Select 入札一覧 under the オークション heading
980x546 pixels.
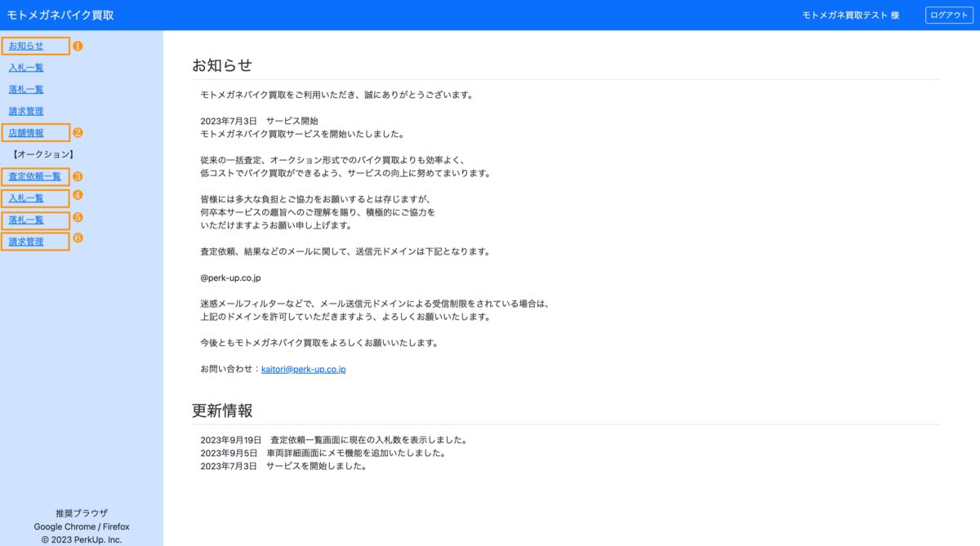pos(26,198)
